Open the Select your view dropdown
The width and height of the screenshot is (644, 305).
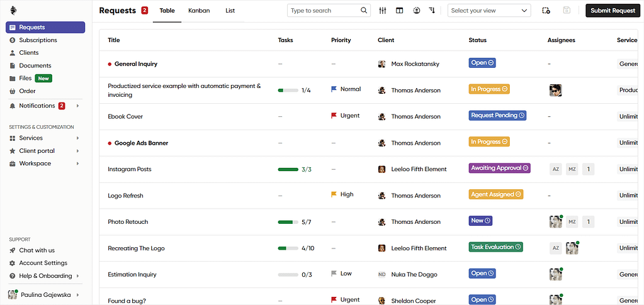[489, 11]
